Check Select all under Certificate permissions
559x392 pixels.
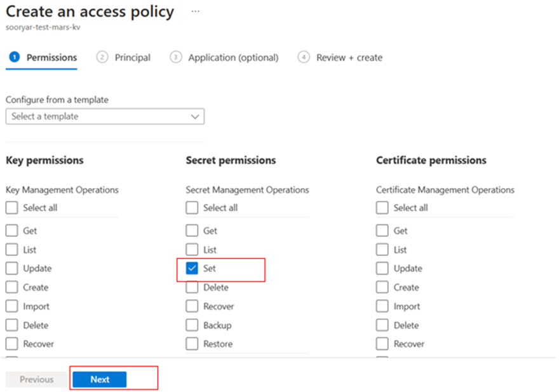tap(382, 208)
